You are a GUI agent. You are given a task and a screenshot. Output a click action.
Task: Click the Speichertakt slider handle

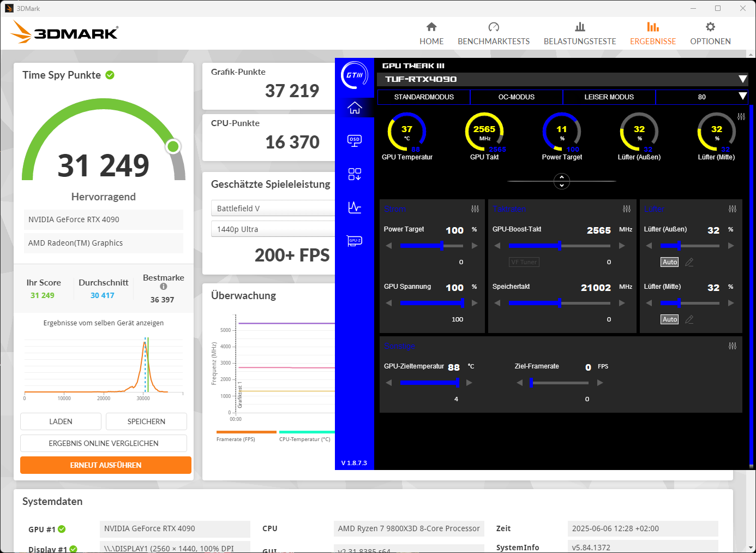pyautogui.click(x=560, y=303)
